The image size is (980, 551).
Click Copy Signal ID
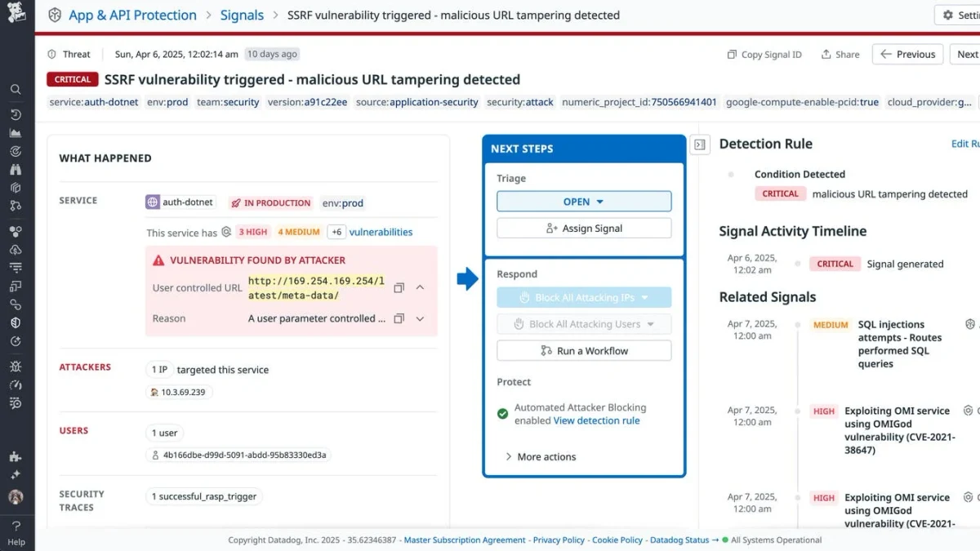pos(764,55)
